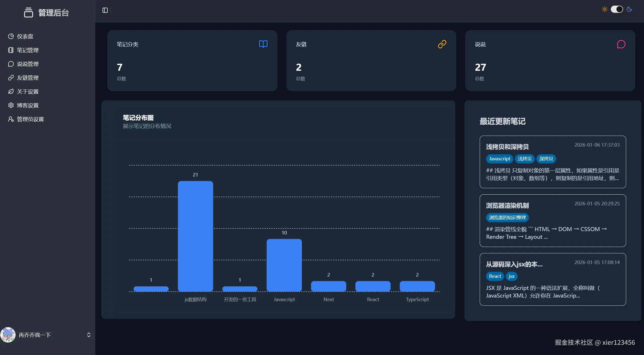Screen dimensions: 644x355
Task: Click the js数据结构 bar in chart
Action: 195,236
